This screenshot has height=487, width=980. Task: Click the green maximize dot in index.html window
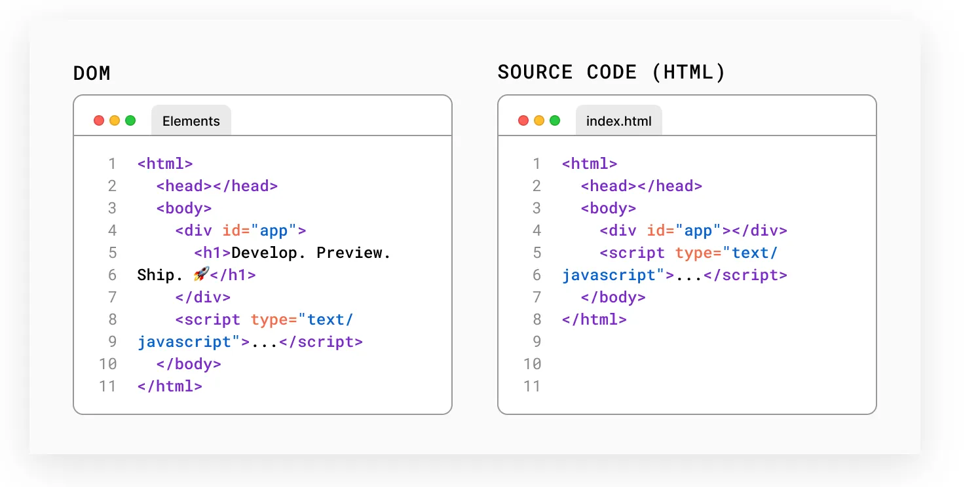555,120
